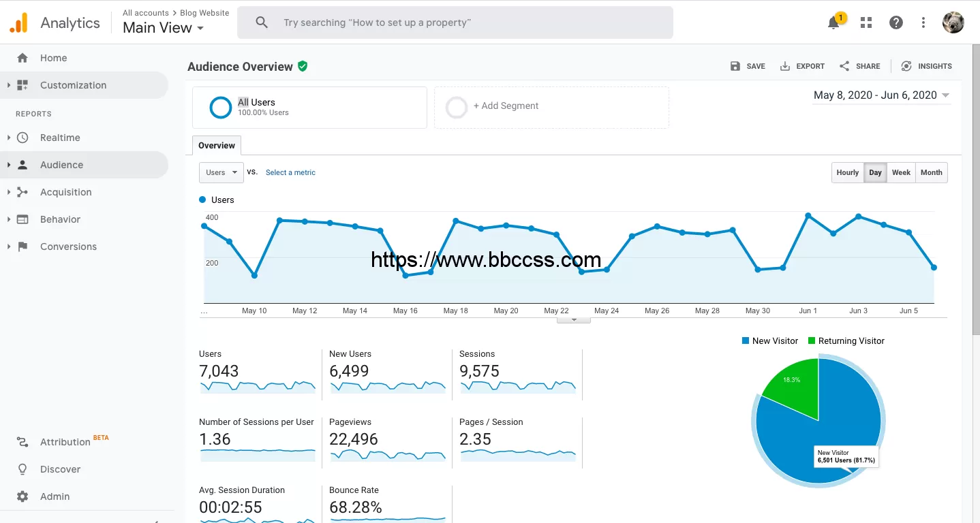This screenshot has height=523, width=980.
Task: Switch the chart to Month view
Action: click(931, 172)
